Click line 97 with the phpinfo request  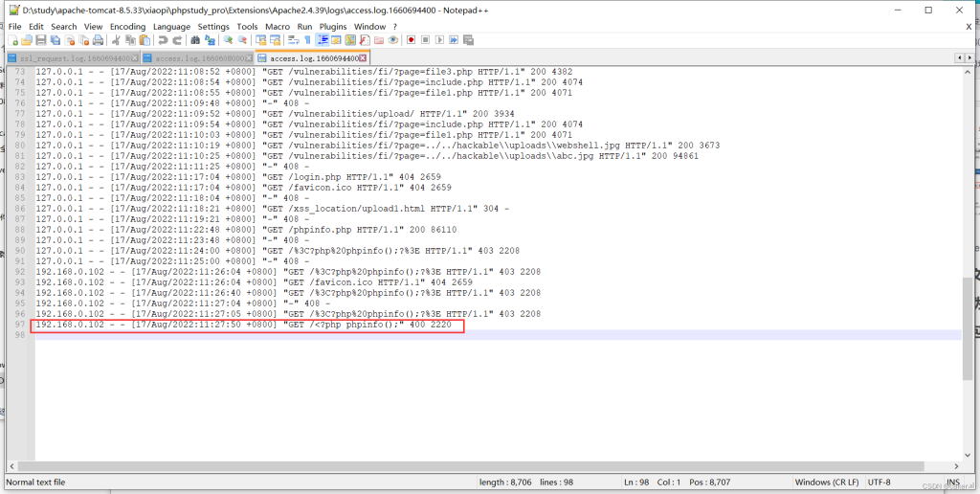pyautogui.click(x=247, y=326)
